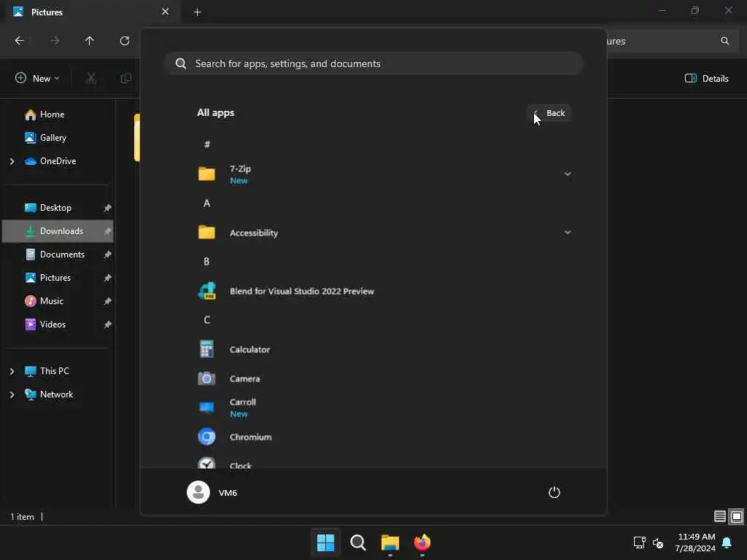Open Music in the sidebar
747x560 pixels.
52,301
